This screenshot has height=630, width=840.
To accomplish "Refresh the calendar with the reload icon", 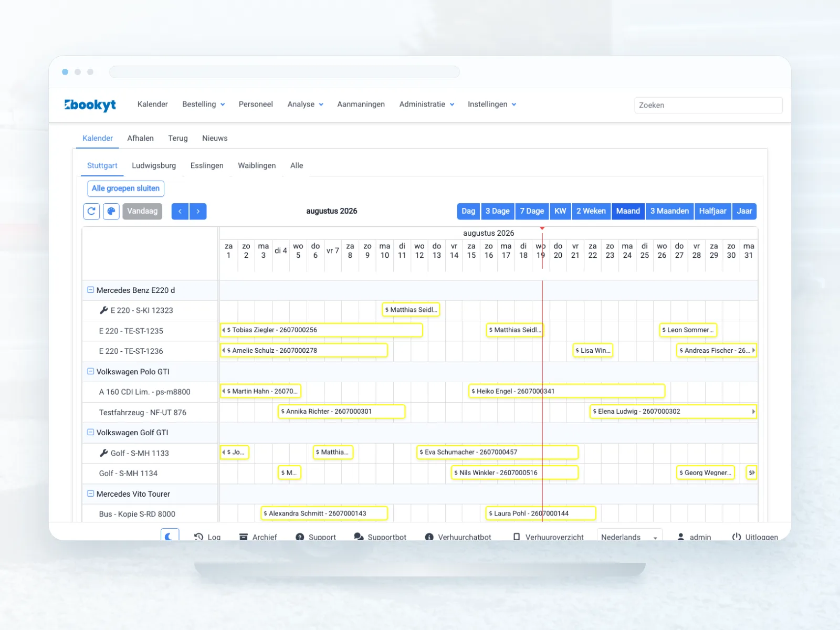I will click(x=91, y=211).
